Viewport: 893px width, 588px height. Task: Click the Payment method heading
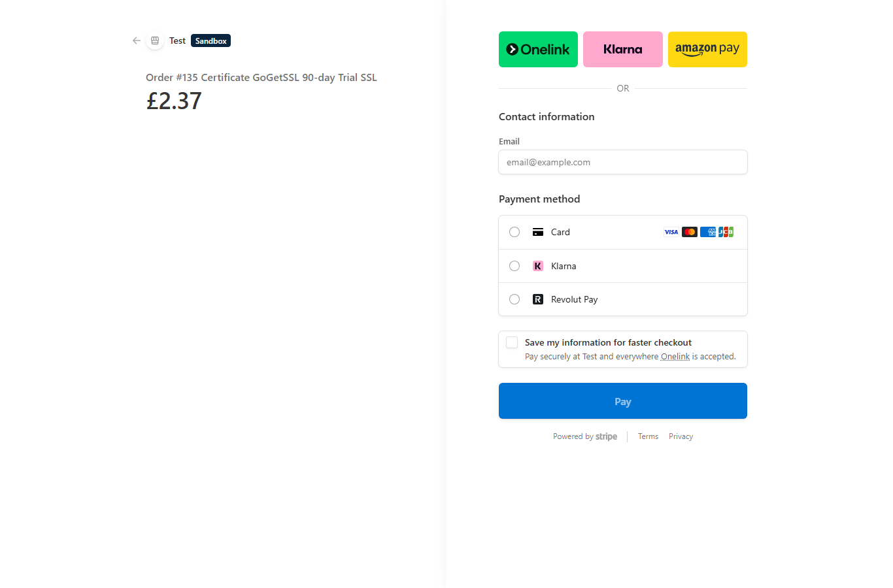pyautogui.click(x=539, y=199)
